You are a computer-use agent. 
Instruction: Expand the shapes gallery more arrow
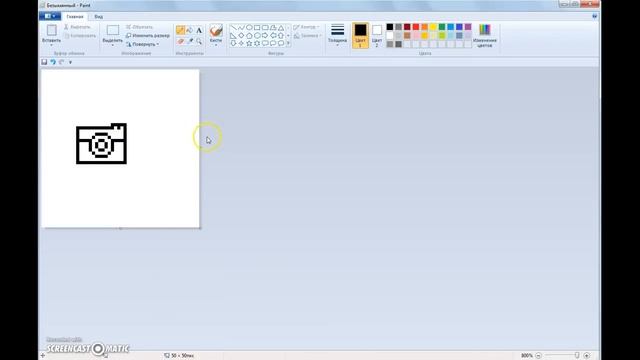coord(288,43)
